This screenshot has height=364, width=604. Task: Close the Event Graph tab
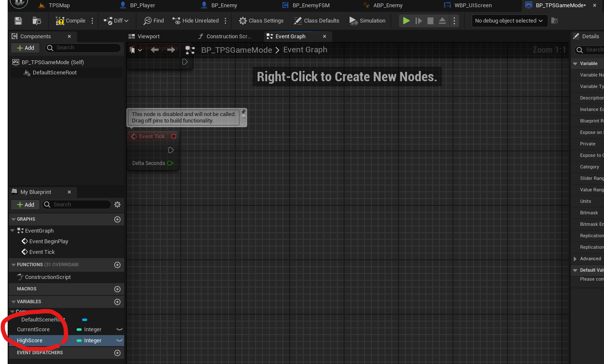tap(325, 37)
